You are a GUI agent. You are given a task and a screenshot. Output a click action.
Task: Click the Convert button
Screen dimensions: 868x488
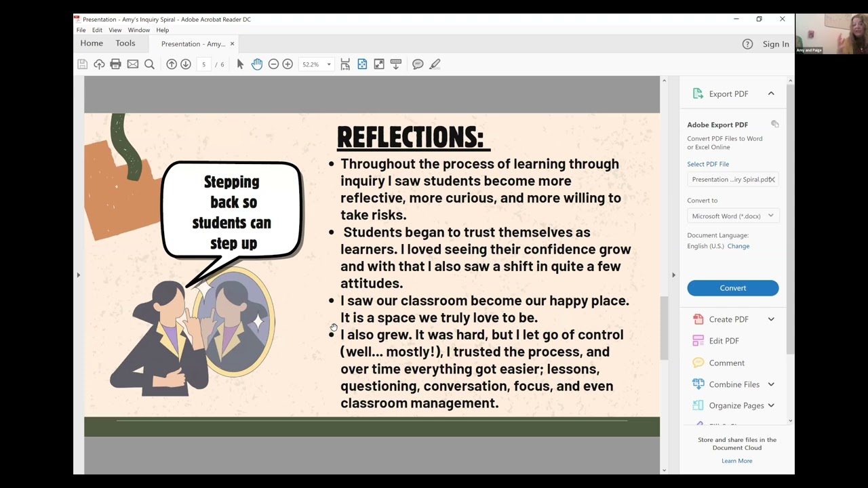point(733,288)
